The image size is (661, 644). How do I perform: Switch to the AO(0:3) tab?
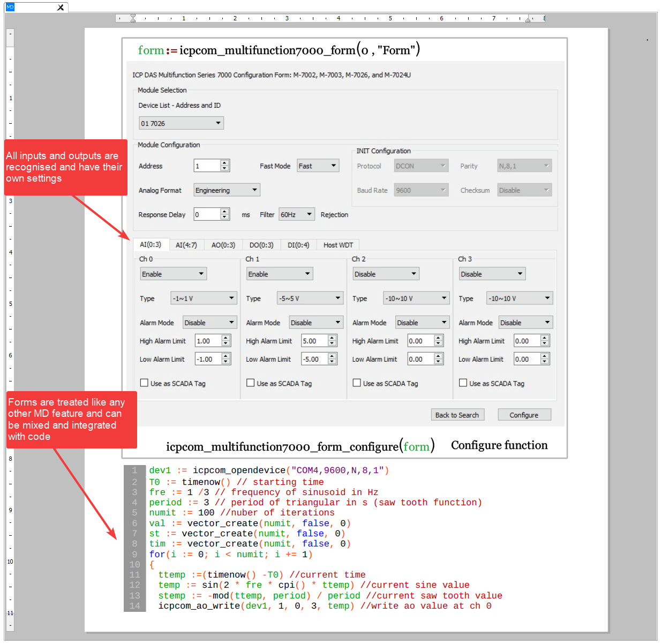tap(223, 245)
